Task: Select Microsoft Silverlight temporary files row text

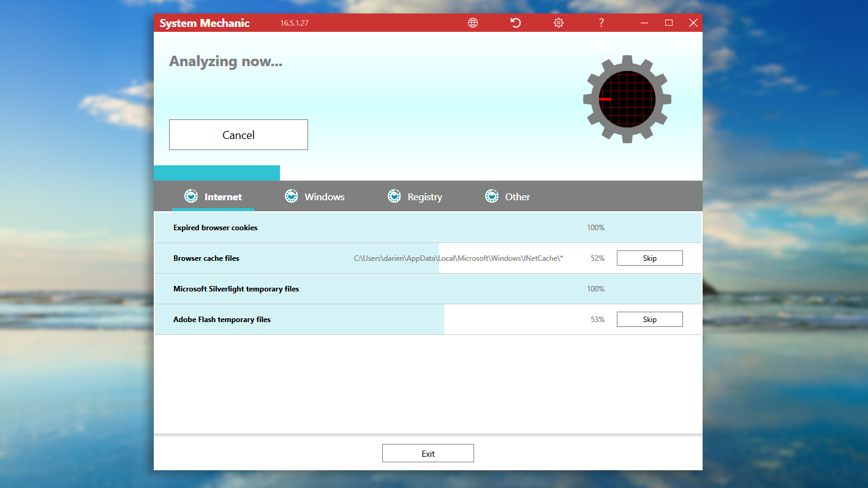Action: pos(236,289)
